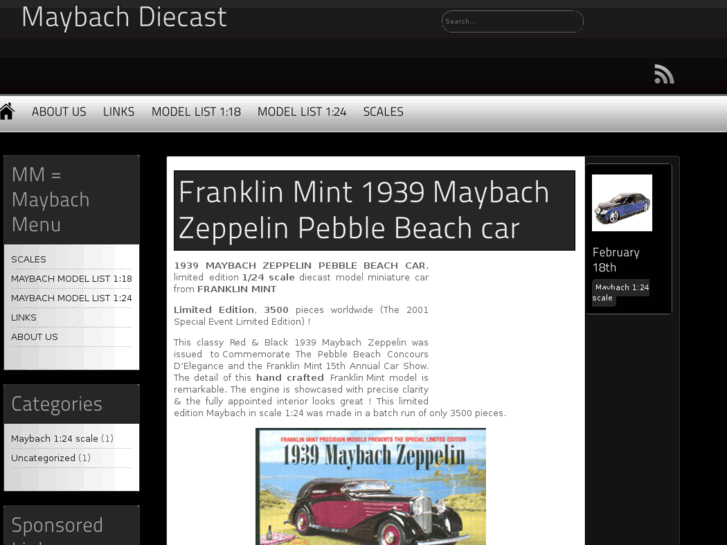727x545 pixels.
Task: Open the Uncategorized category
Action: (x=43, y=458)
